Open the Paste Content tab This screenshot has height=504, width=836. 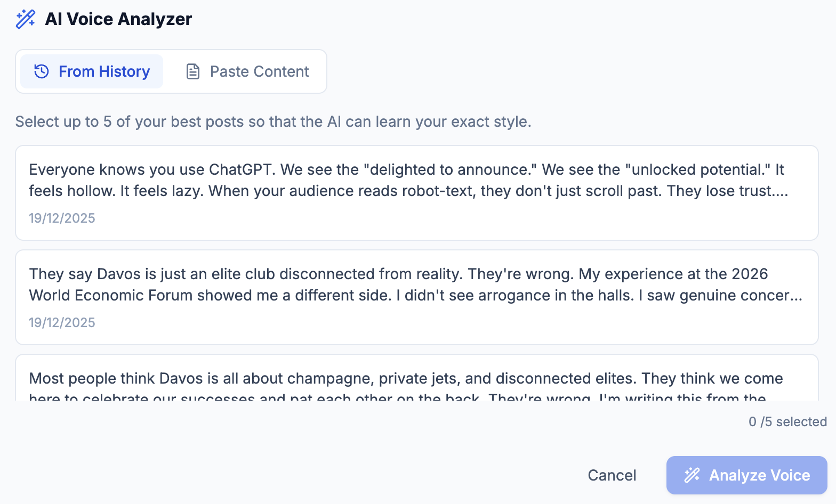[247, 71]
